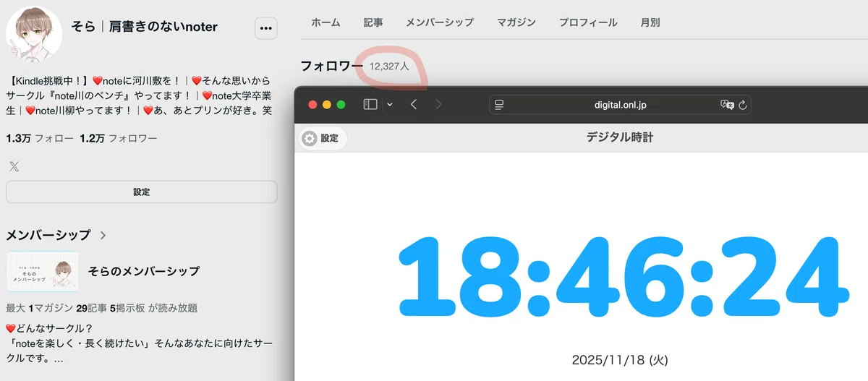Open the そらのメンバーシップ title link

[143, 271]
